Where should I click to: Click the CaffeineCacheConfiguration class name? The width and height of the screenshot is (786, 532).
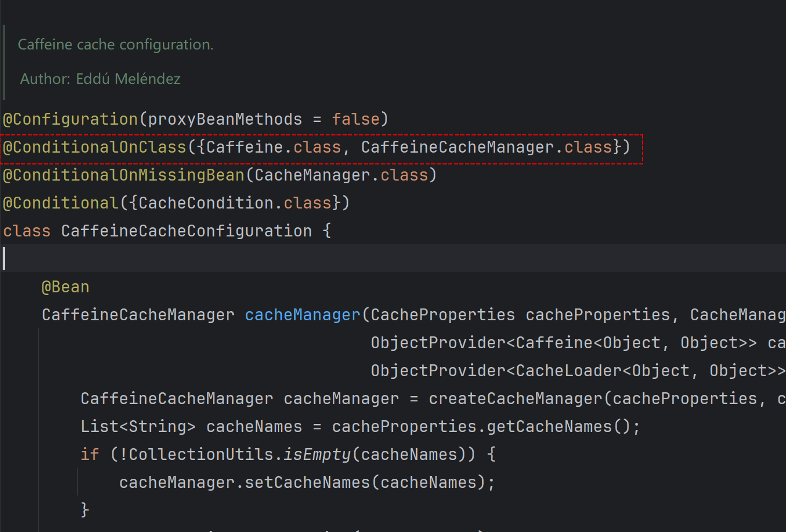coord(186,231)
